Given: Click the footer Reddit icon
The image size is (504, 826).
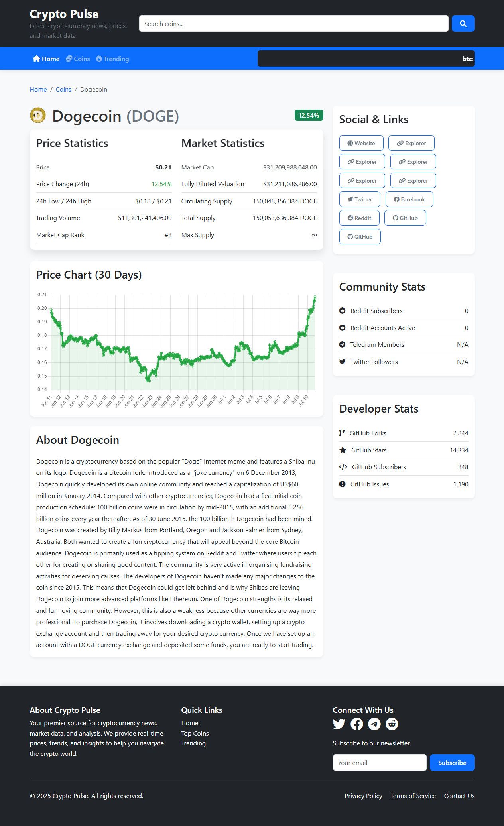Looking at the screenshot, I should 392,724.
